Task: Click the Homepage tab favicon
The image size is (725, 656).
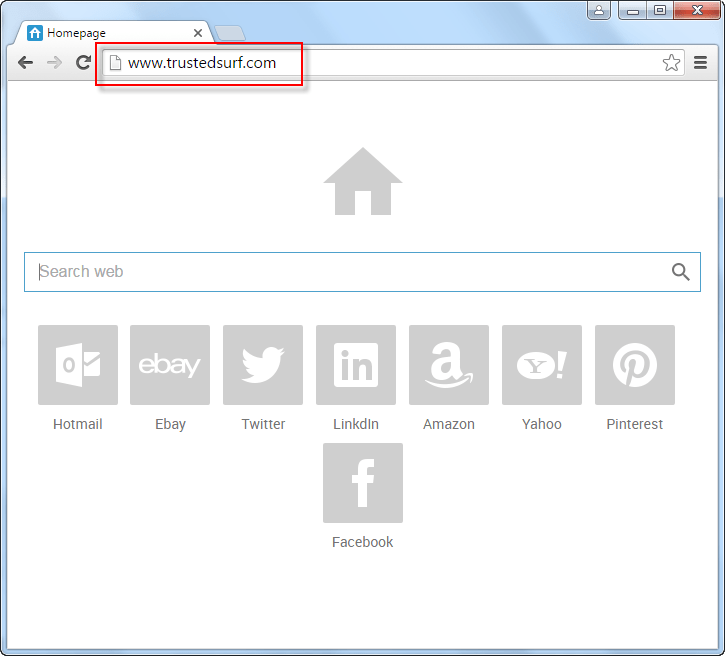Action: 35,33
